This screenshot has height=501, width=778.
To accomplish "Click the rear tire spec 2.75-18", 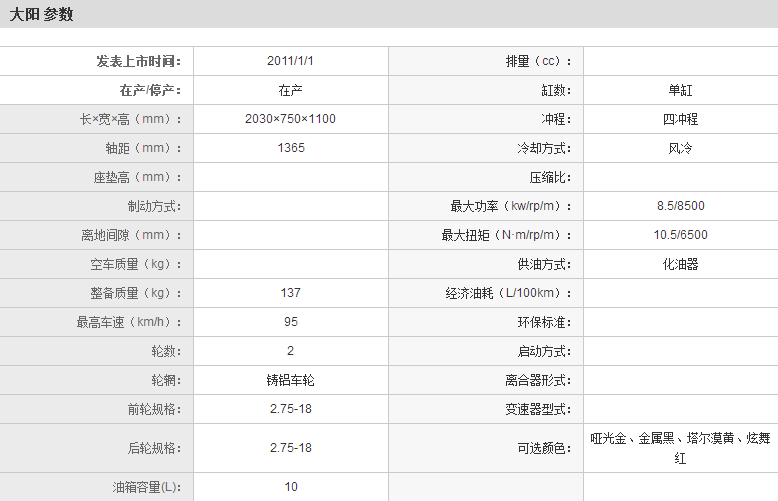I will pyautogui.click(x=290, y=448).
